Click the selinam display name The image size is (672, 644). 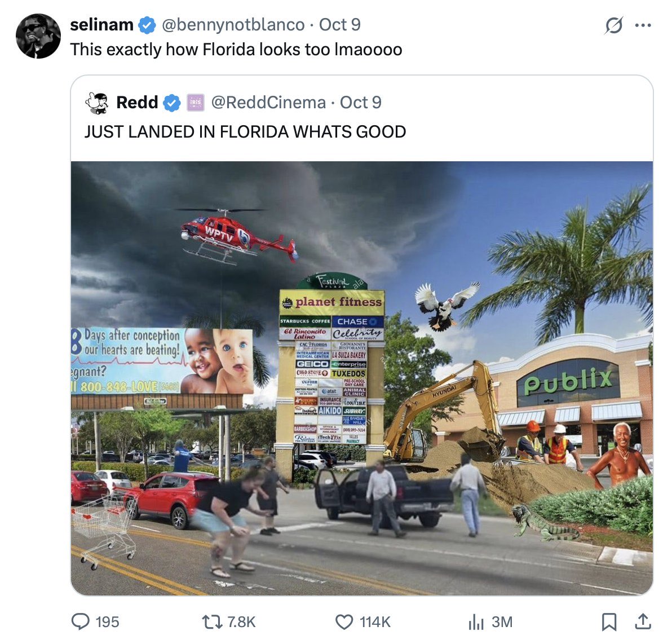pos(101,25)
